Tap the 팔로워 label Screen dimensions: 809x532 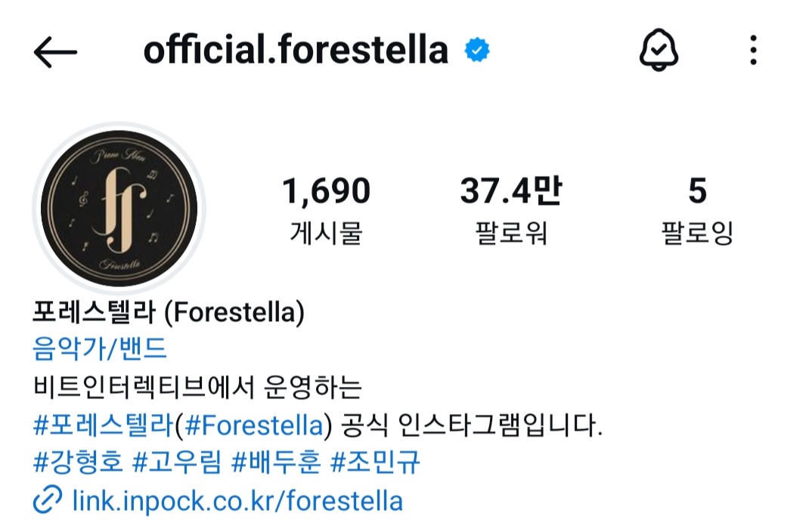point(511,233)
